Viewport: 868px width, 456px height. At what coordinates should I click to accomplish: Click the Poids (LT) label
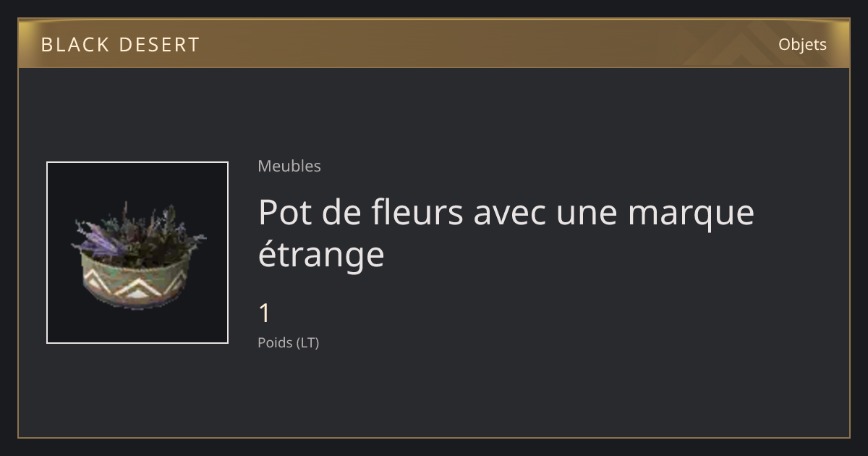pyautogui.click(x=288, y=342)
